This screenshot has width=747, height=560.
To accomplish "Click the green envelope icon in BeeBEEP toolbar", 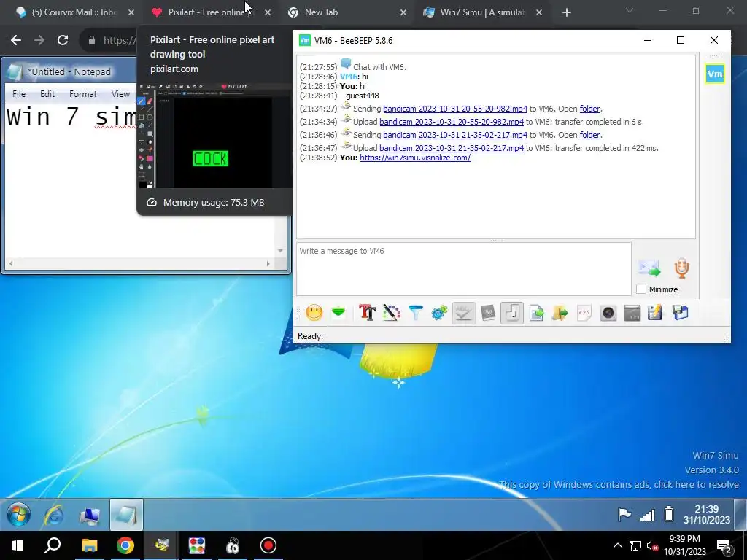I will 338,313.
